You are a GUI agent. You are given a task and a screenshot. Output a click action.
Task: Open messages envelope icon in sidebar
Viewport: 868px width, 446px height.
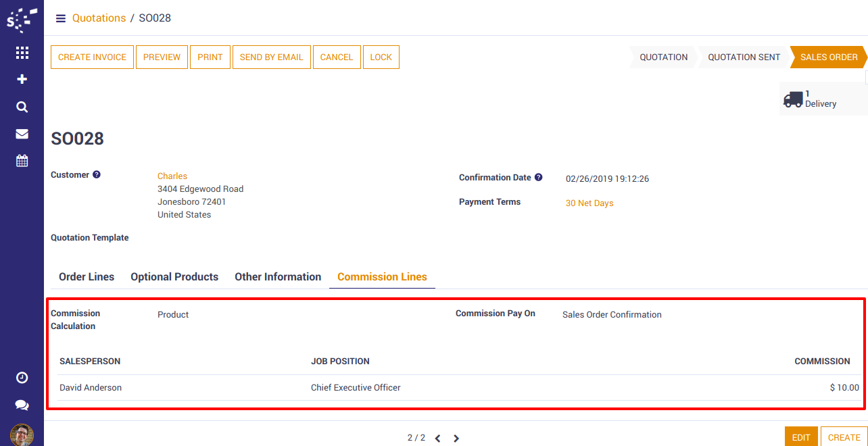click(x=22, y=134)
